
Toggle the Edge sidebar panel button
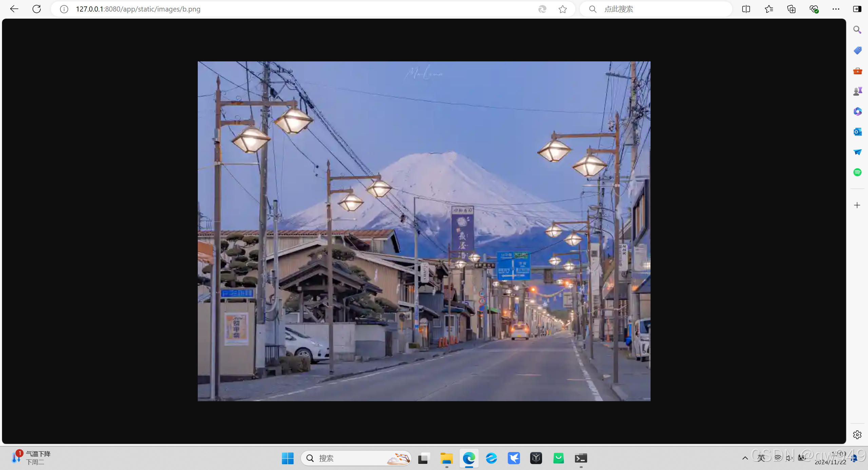click(857, 9)
